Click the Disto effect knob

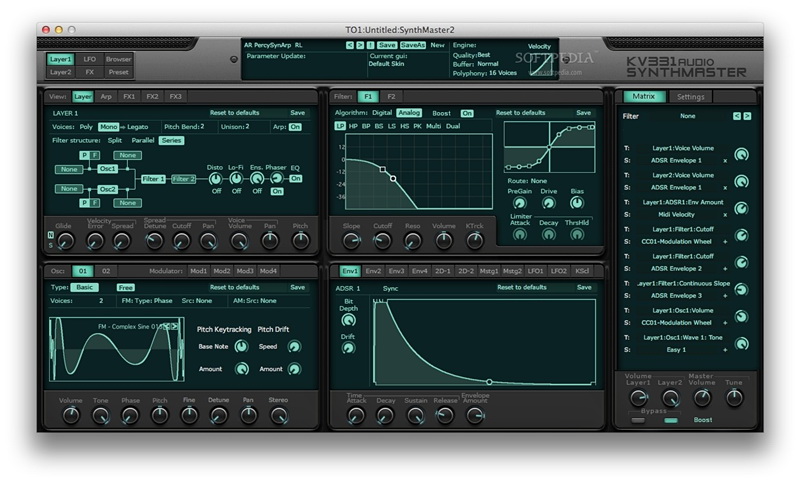tap(216, 179)
